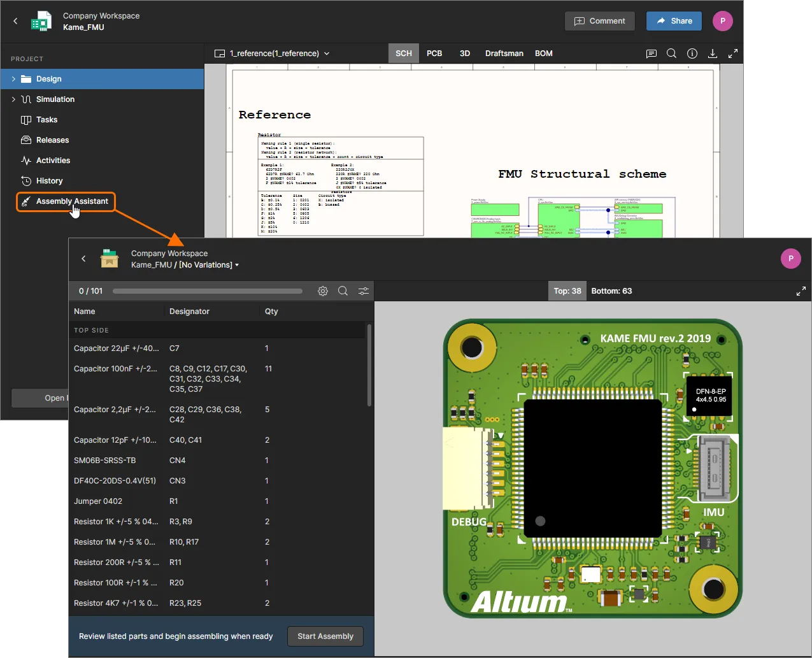Click the Start Assembly button

click(x=325, y=636)
